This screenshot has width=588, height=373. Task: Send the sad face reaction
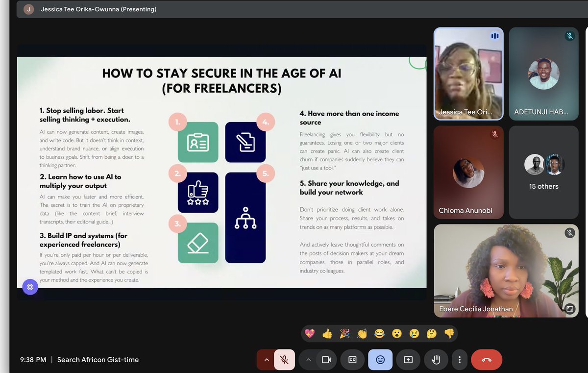[415, 334]
